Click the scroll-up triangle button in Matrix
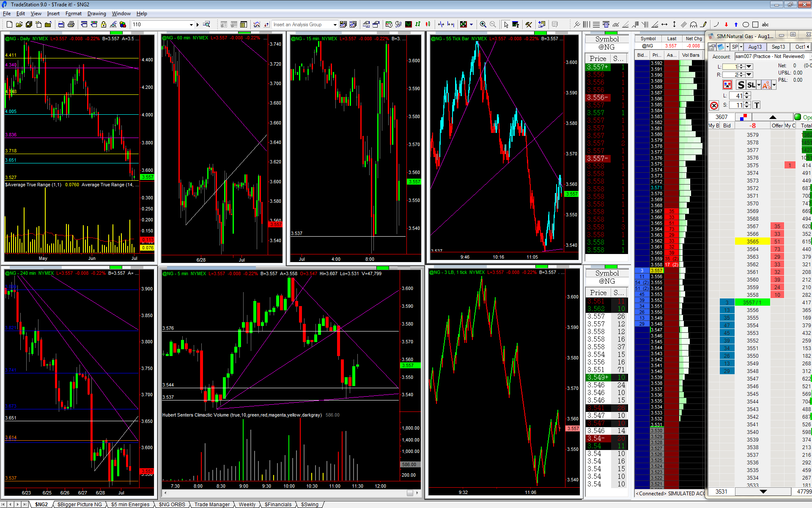Image resolution: width=812 pixels, height=508 pixels. [x=773, y=117]
